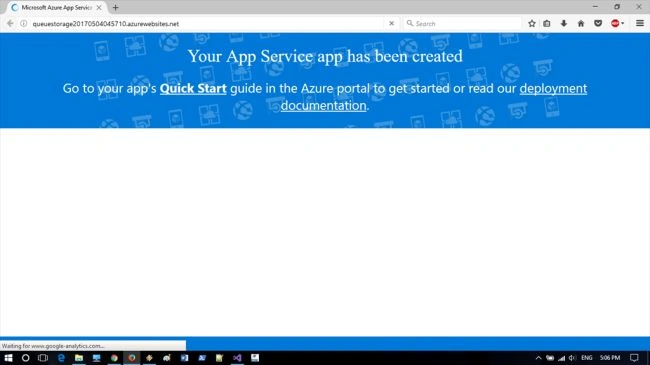Open Task View on the taskbar

(43, 358)
